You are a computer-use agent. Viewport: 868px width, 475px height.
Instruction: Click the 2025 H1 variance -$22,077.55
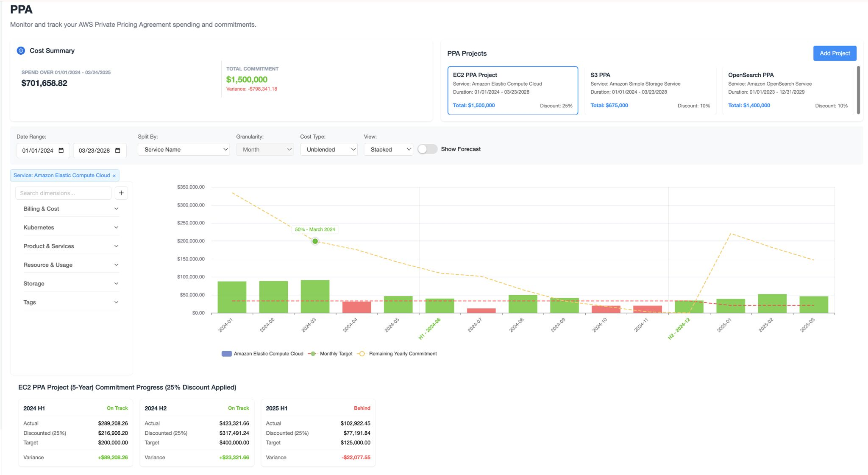click(x=356, y=458)
